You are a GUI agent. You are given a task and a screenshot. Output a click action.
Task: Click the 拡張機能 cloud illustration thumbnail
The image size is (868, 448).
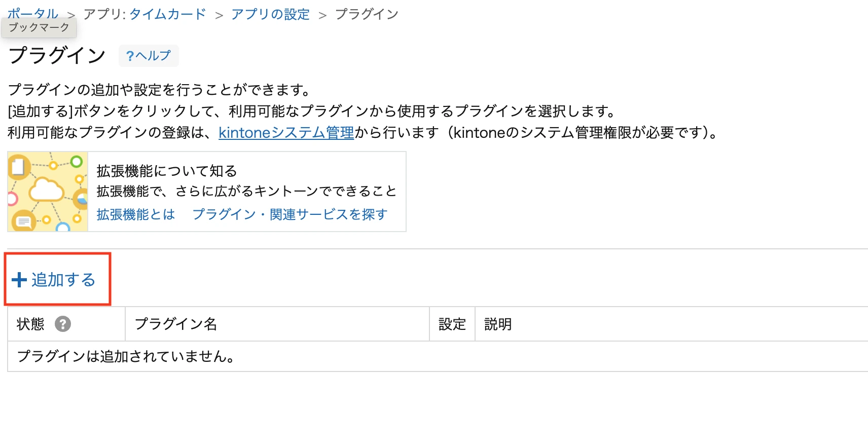48,192
